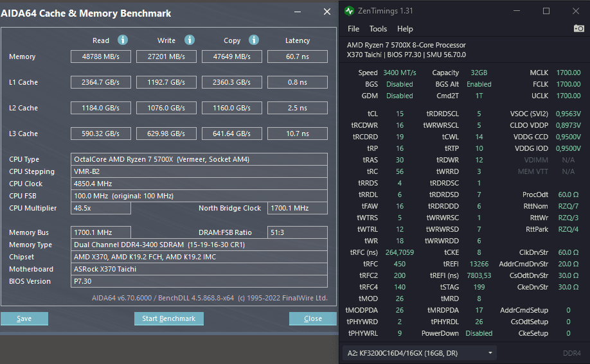
Task: Expand the A2 memory module dropdown
Action: tap(420, 353)
